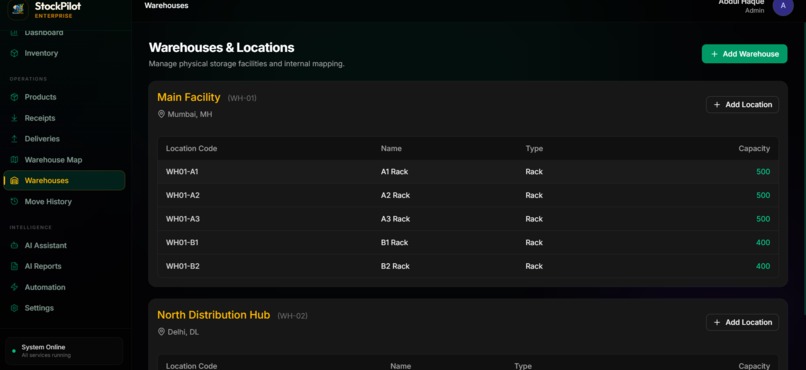Click the Warehouse Map icon
Viewport: 806px width, 370px height.
(x=14, y=160)
